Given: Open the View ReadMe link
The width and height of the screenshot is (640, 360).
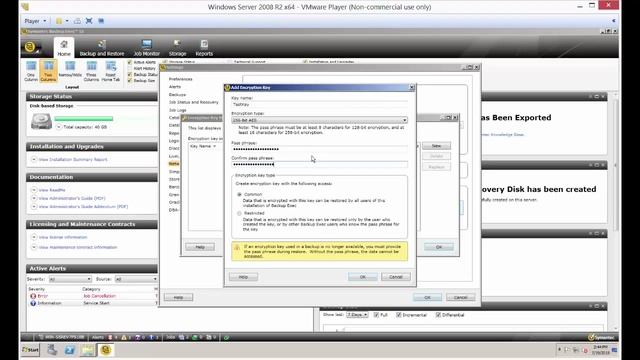Looking at the screenshot, I should tap(52, 190).
